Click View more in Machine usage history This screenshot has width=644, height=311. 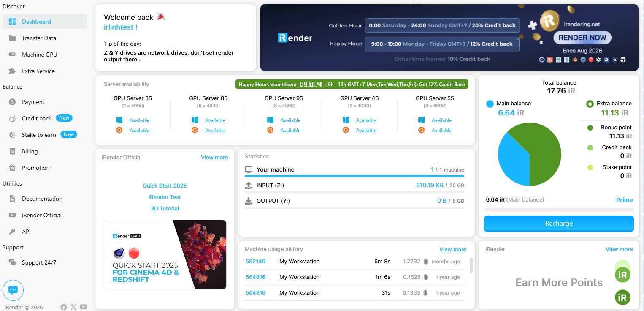coord(453,249)
